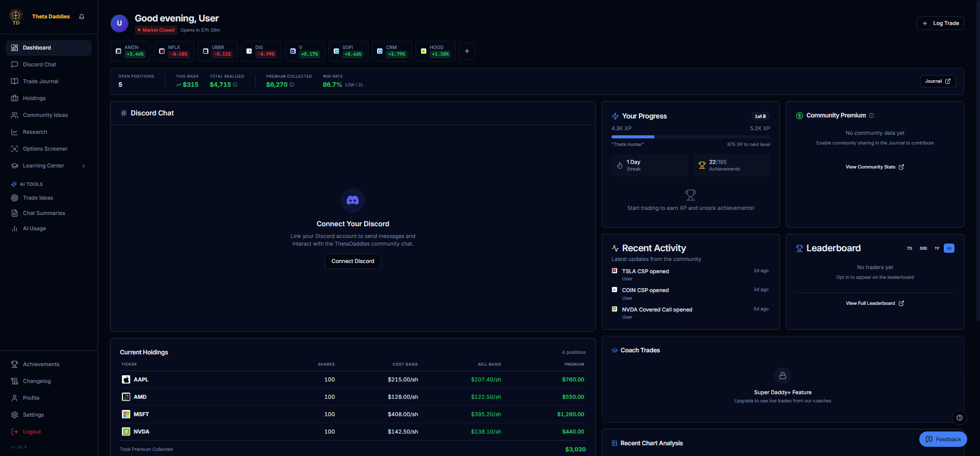The image size is (980, 456).
Task: Click the Log Trade button
Action: click(940, 23)
